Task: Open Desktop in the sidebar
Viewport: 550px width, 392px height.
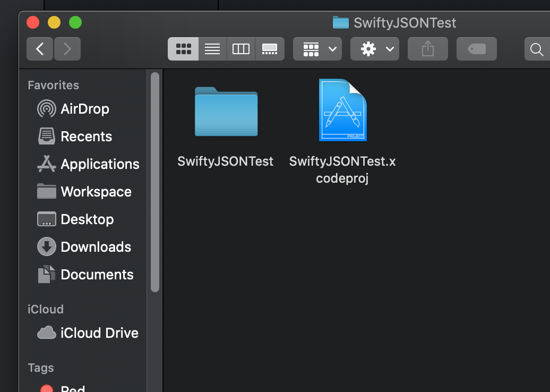Action: [75, 219]
